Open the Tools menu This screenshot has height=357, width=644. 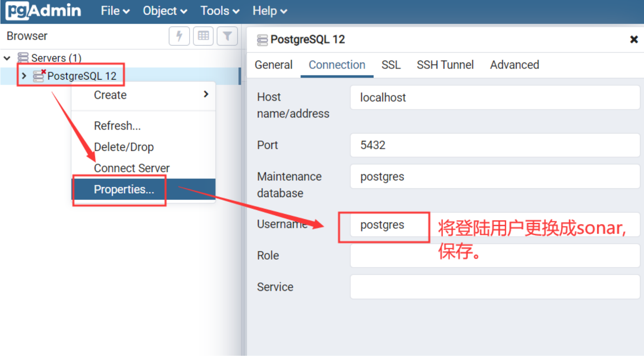click(x=220, y=11)
